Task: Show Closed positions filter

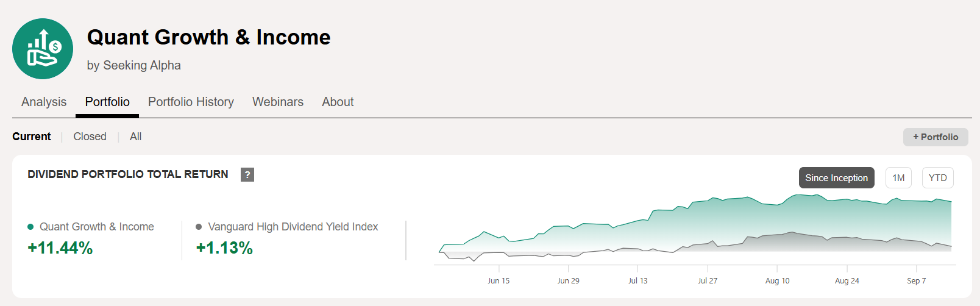Action: click(x=90, y=137)
